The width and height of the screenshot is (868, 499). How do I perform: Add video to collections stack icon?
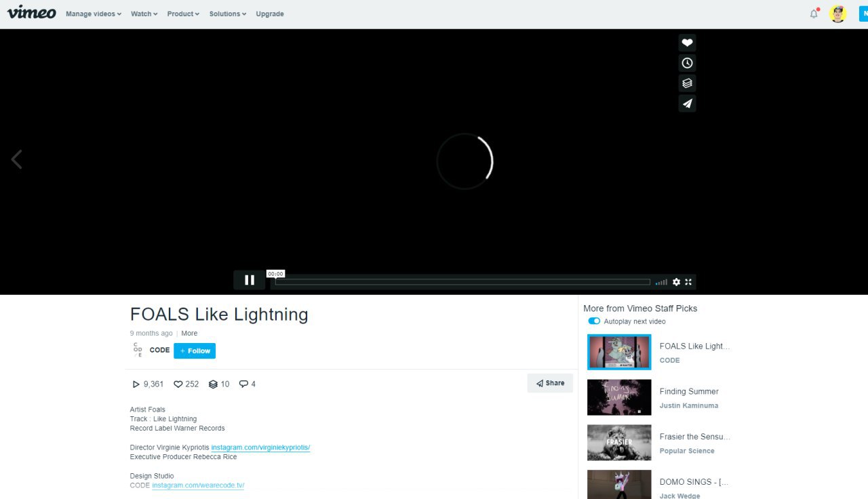point(687,83)
